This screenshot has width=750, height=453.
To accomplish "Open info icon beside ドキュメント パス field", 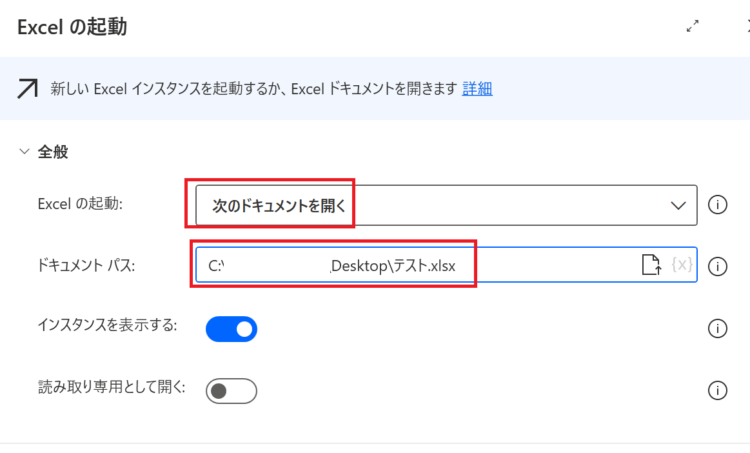I will pyautogui.click(x=717, y=266).
